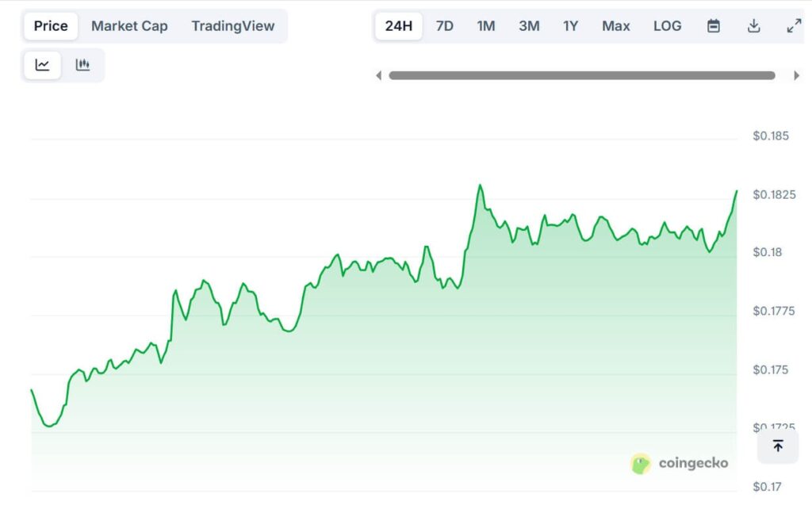Image resolution: width=812 pixels, height=532 pixels.
Task: Switch to line chart view icon
Action: click(x=43, y=65)
